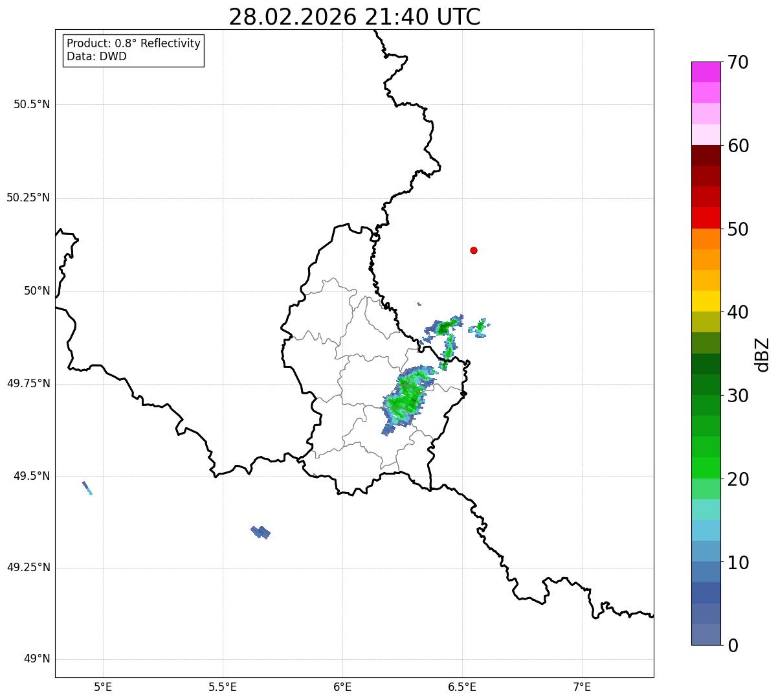Click the 'Data: DWD' label
Viewport: 778px width, 700px height.
click(x=96, y=56)
